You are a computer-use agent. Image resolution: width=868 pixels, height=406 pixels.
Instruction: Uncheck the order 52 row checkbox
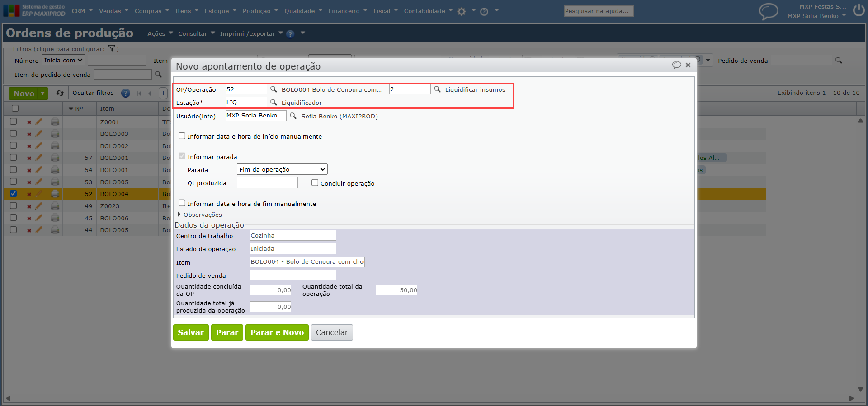click(x=14, y=193)
